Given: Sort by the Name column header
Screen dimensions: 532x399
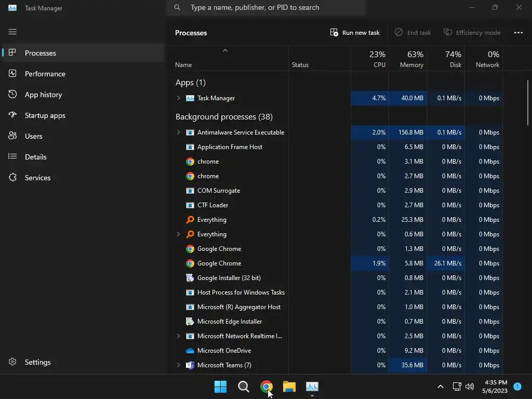Looking at the screenshot, I should click(x=183, y=65).
